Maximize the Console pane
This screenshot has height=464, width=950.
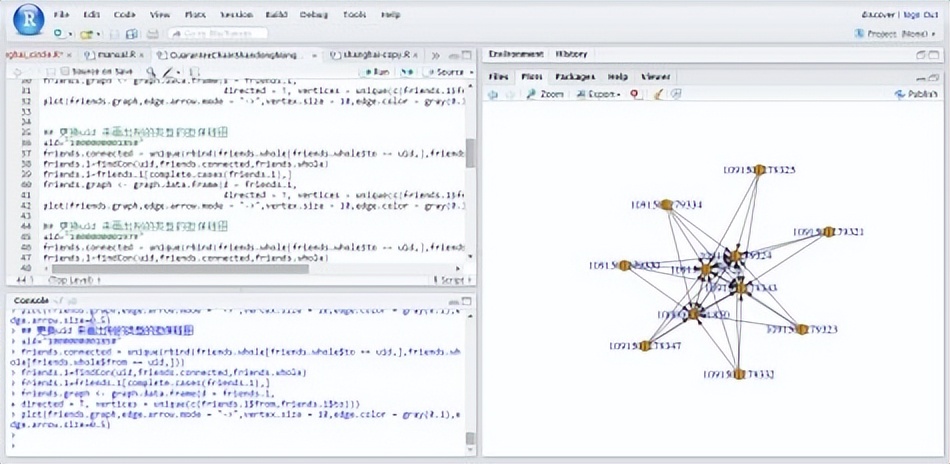pos(467,301)
